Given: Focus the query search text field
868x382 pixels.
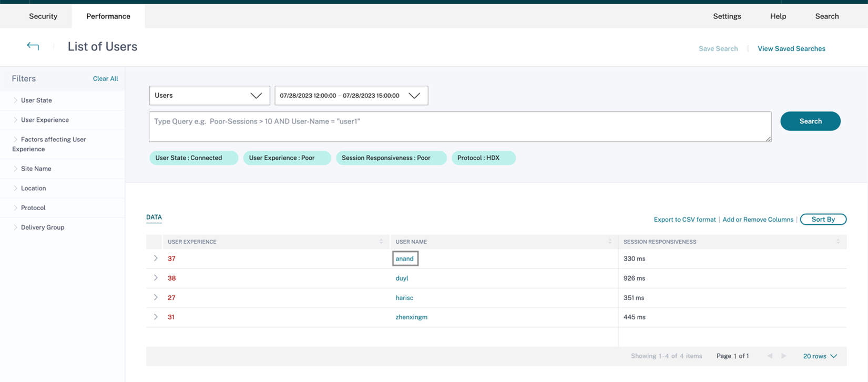Looking at the screenshot, I should [459, 127].
